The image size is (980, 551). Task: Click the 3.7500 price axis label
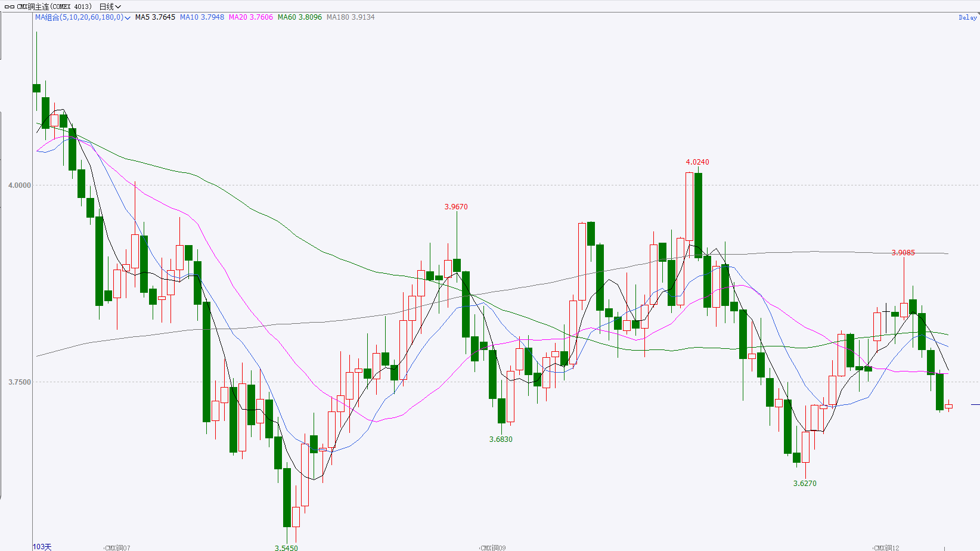tap(19, 382)
